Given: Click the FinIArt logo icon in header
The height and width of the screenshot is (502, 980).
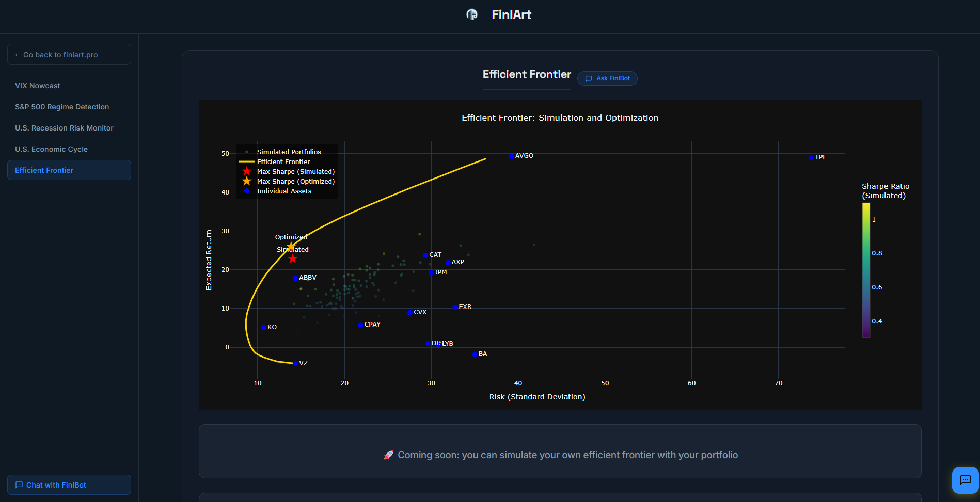Looking at the screenshot, I should click(x=472, y=14).
